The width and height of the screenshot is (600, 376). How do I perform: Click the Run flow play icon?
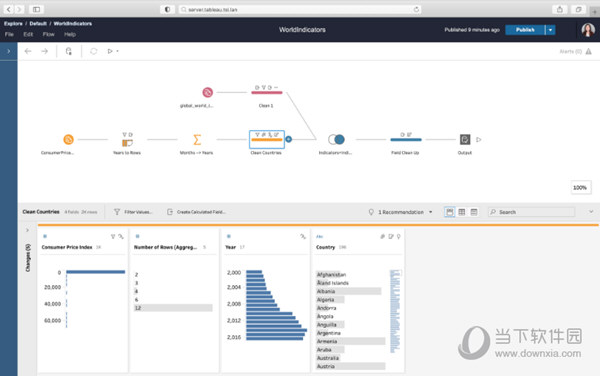tap(110, 51)
